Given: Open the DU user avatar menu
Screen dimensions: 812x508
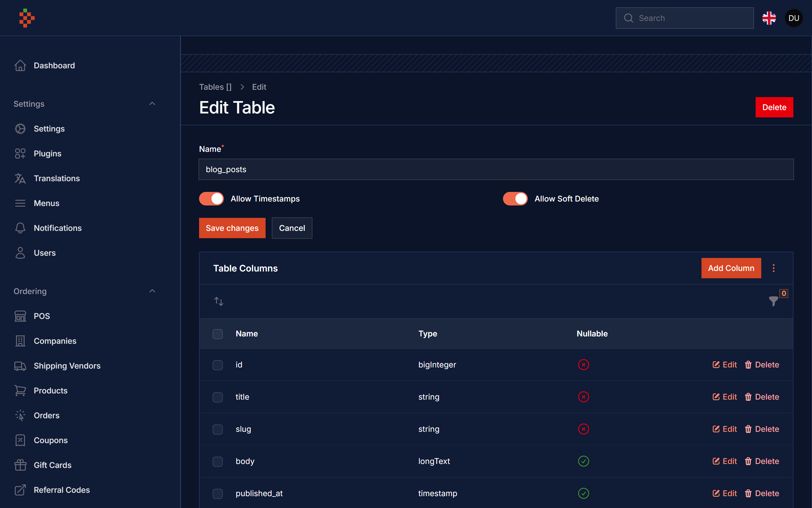Looking at the screenshot, I should (x=794, y=18).
